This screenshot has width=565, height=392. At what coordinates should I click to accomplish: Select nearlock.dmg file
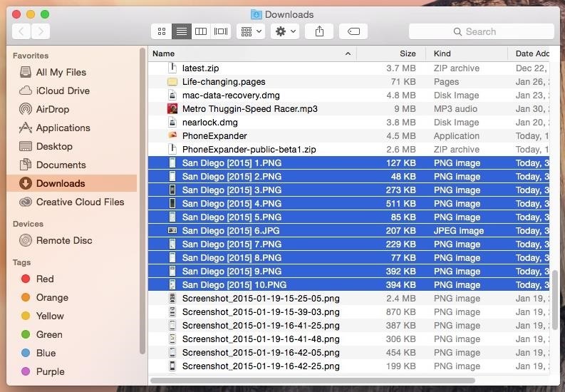pos(349,123)
